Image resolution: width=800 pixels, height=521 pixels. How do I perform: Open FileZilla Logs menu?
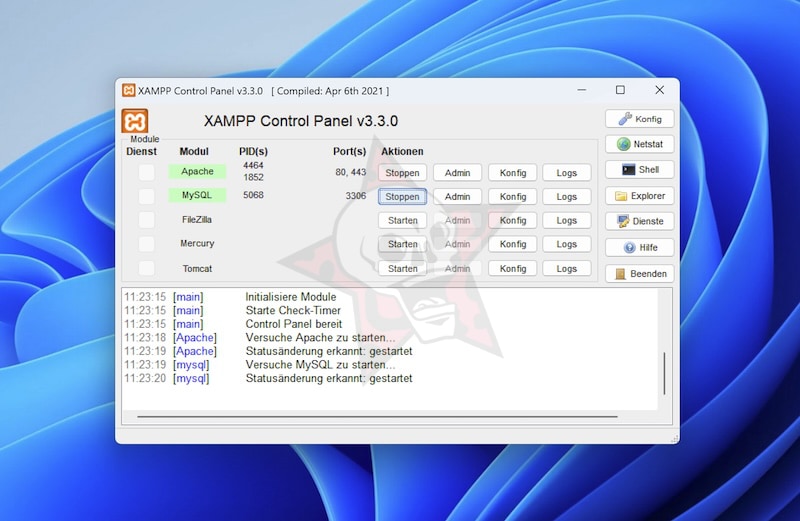(x=566, y=220)
